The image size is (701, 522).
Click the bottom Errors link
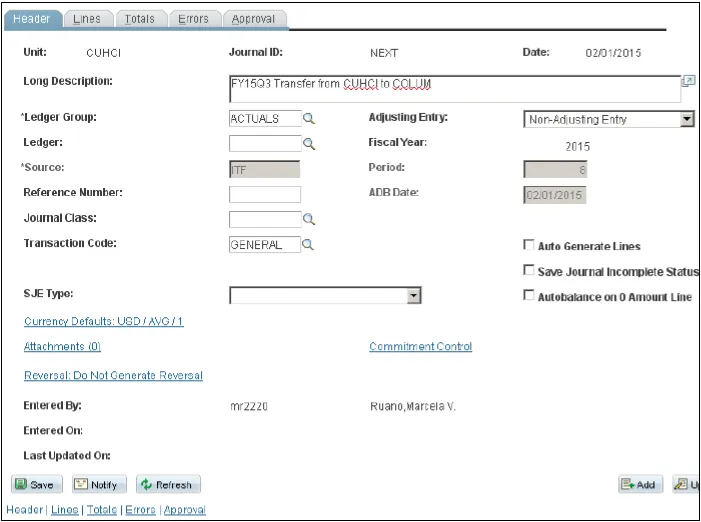140,509
